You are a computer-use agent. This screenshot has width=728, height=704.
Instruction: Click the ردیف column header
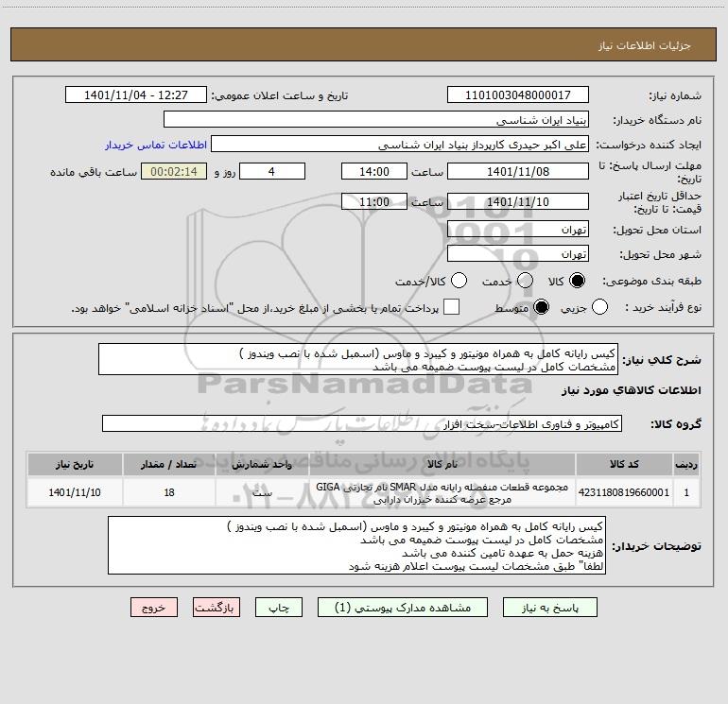[686, 464]
